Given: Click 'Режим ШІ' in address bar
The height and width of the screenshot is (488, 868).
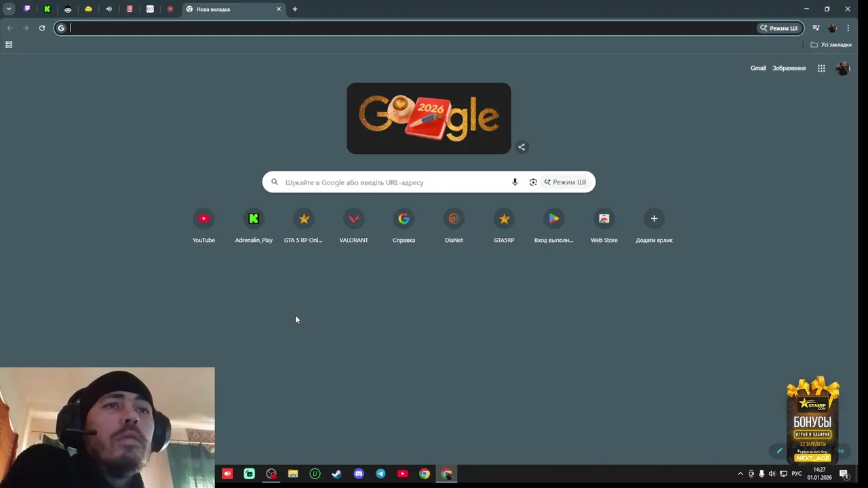Looking at the screenshot, I should click(x=779, y=28).
